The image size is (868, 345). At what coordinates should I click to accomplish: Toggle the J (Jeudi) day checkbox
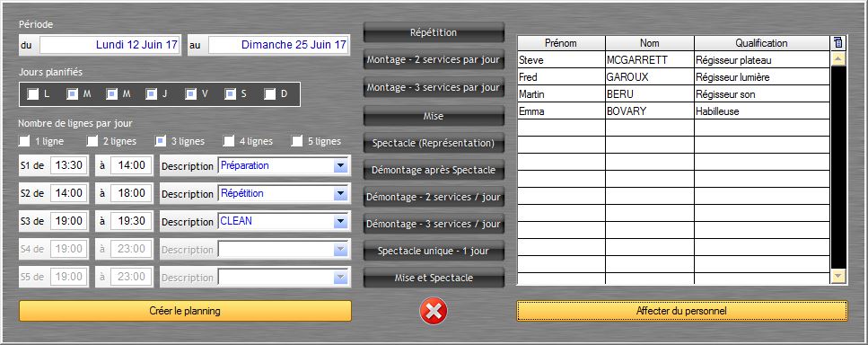coord(151,94)
